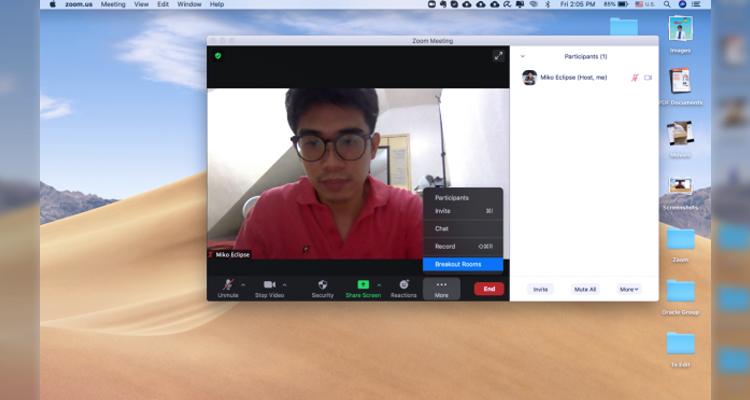Click the Stop Video camera icon
The image size is (750, 400).
[x=269, y=285]
